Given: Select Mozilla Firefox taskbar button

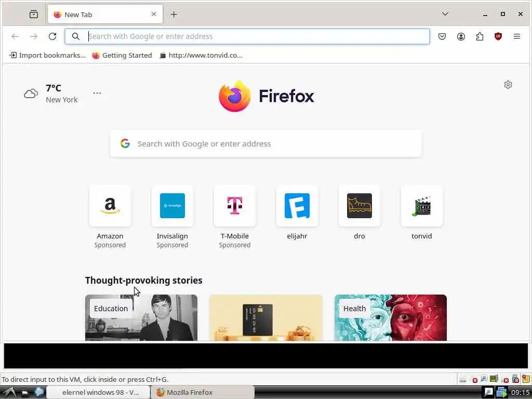Looking at the screenshot, I should (203, 392).
